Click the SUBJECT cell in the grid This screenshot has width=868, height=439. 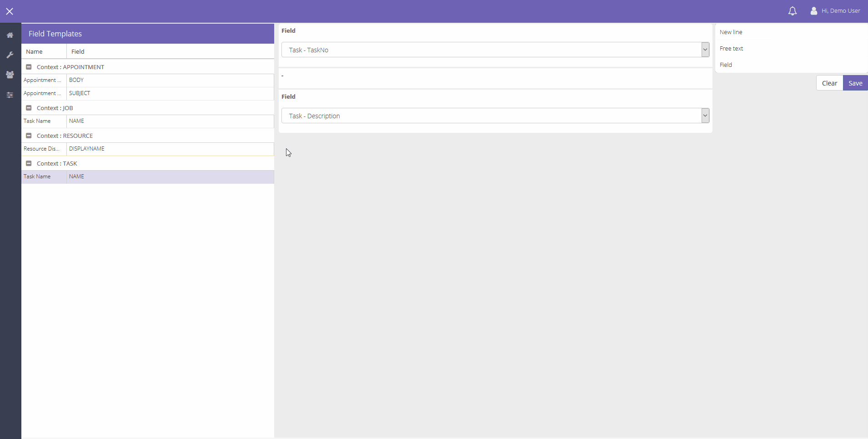coord(170,93)
